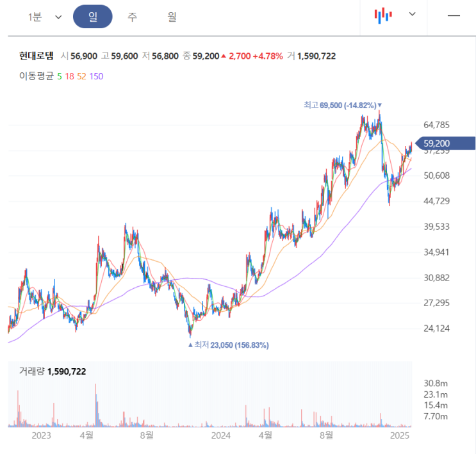Click the 2024 date axis label
Viewport: 476px width, 454px height.
[220, 435]
